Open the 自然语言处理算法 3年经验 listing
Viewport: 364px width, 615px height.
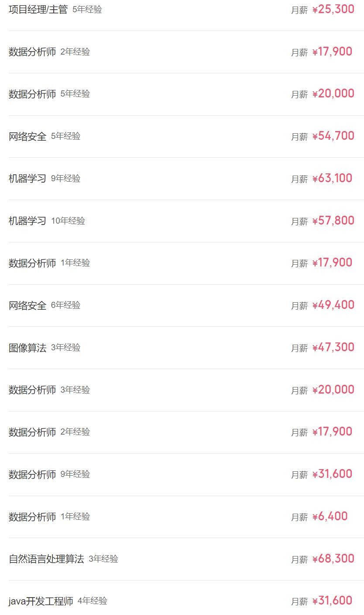(x=46, y=559)
